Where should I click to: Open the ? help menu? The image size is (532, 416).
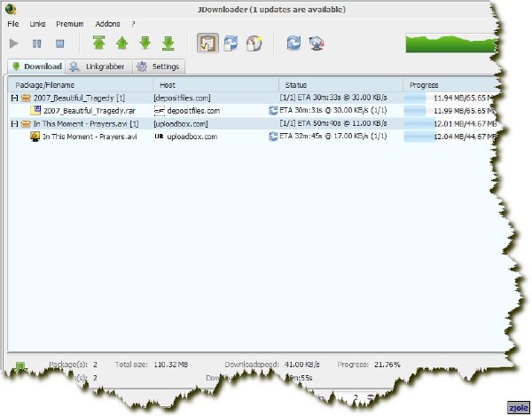133,24
